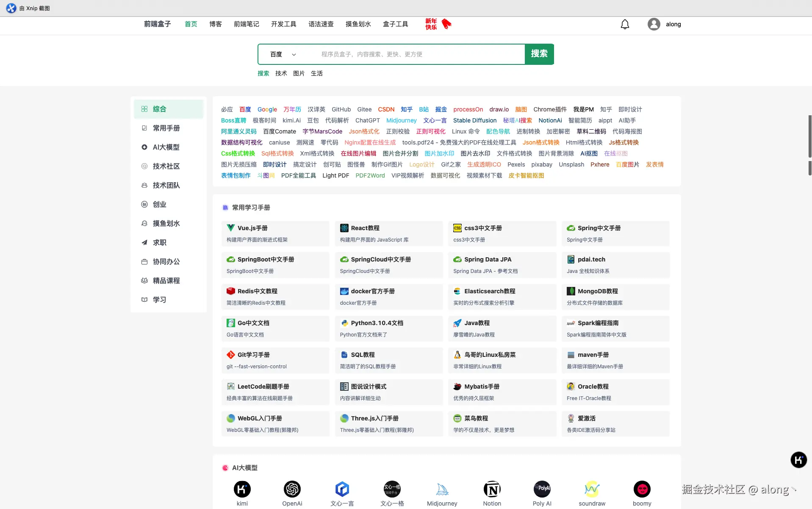Click the Vue.js logo icon
The width and height of the screenshot is (812, 509).
(231, 228)
